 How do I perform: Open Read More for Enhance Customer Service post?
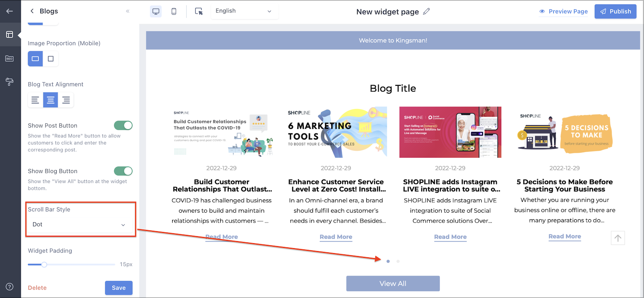336,237
